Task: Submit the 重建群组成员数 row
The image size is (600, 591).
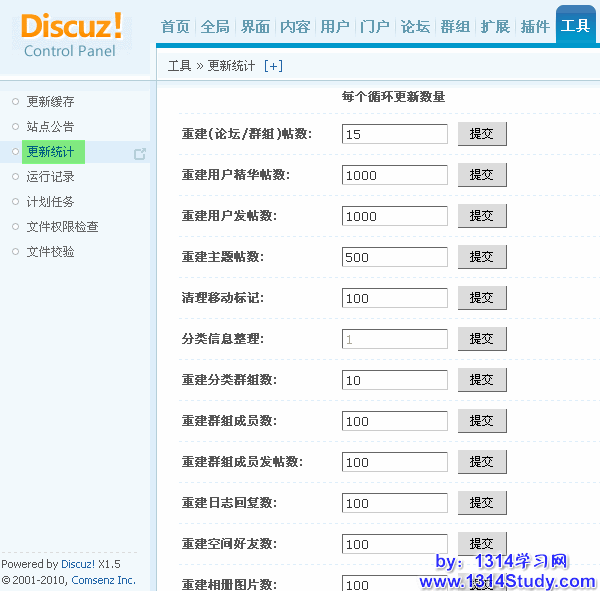Action: [482, 421]
